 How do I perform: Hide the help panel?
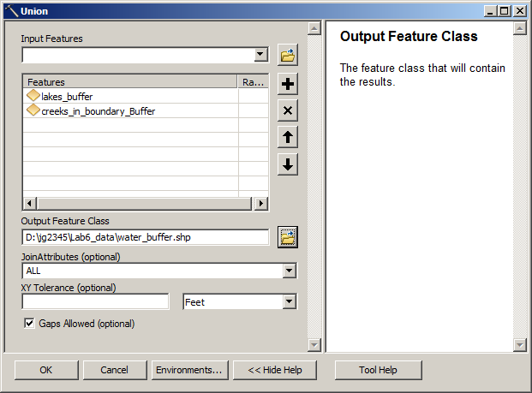pyautogui.click(x=274, y=370)
